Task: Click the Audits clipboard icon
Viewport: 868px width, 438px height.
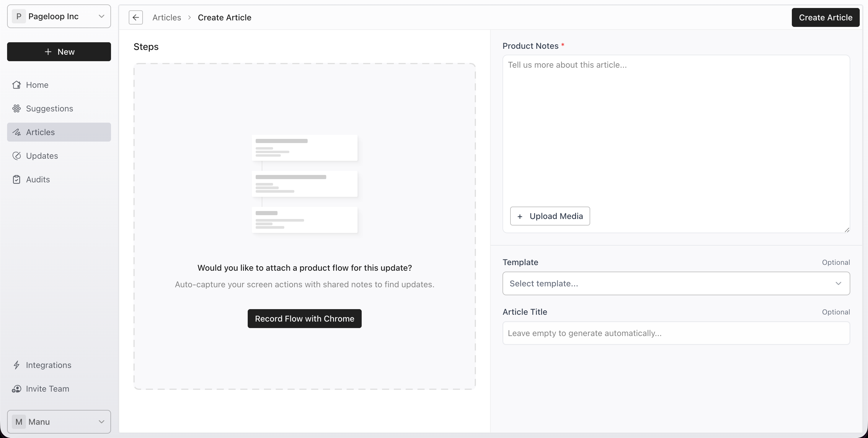Action: 17,179
